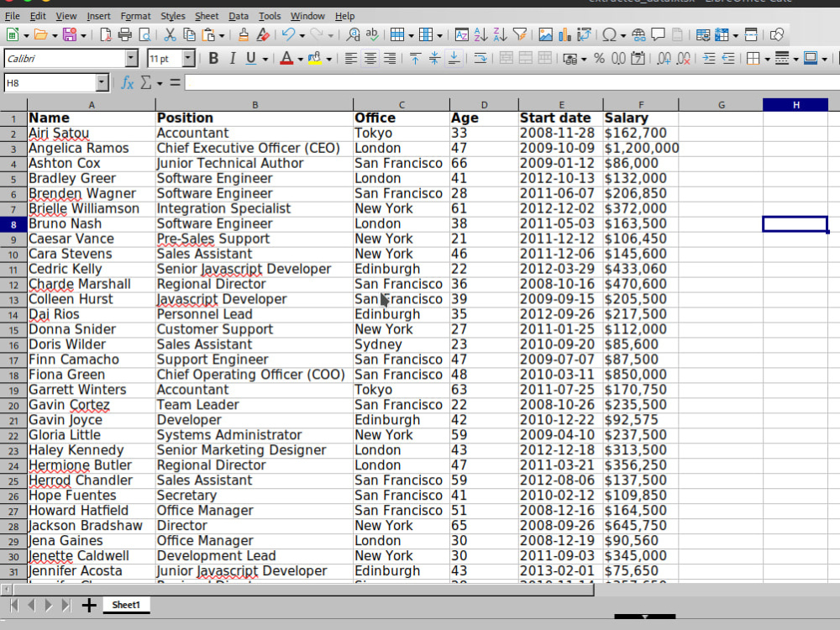Image resolution: width=840 pixels, height=630 pixels.
Task: Open Font Color dropdown arrow
Action: [x=300, y=59]
